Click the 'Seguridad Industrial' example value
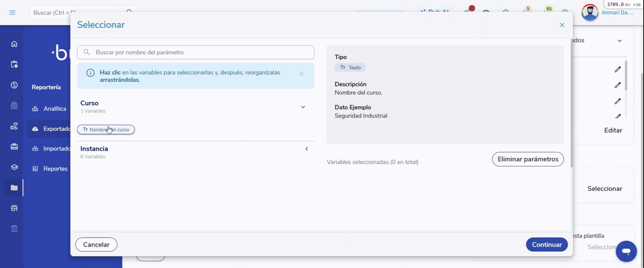Viewport: 644px width, 268px height. coord(361,116)
